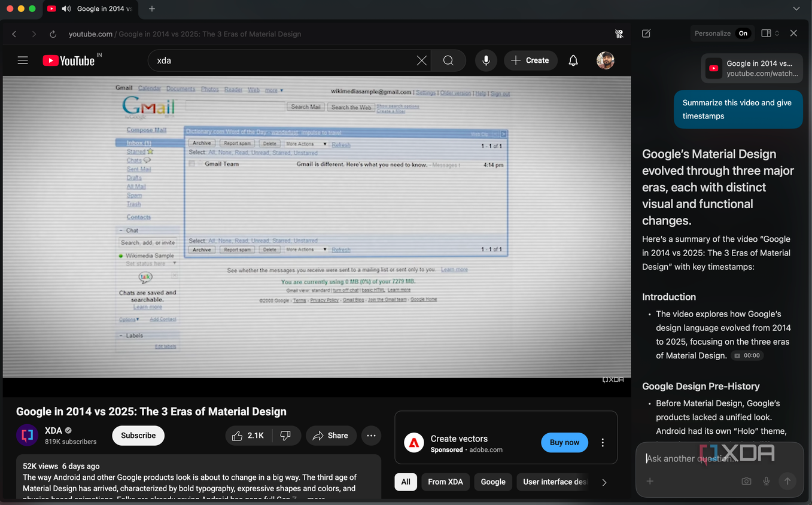
Task: Open the Create vectors ad title
Action: click(x=459, y=439)
